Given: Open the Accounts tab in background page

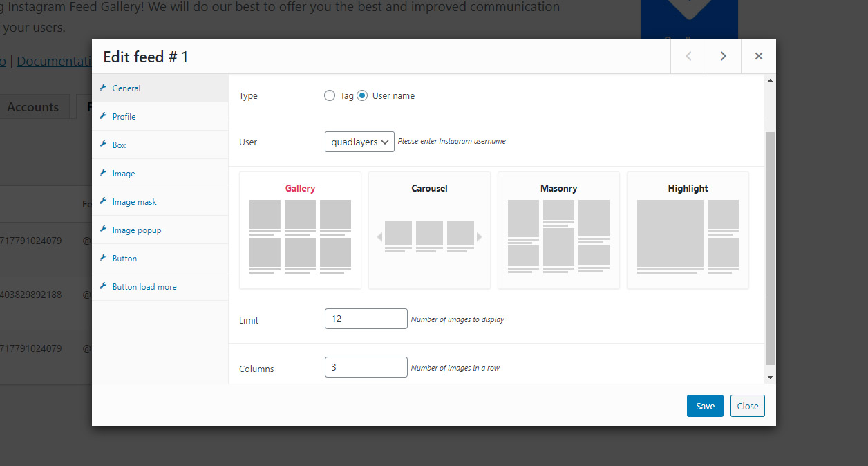Looking at the screenshot, I should 32,107.
